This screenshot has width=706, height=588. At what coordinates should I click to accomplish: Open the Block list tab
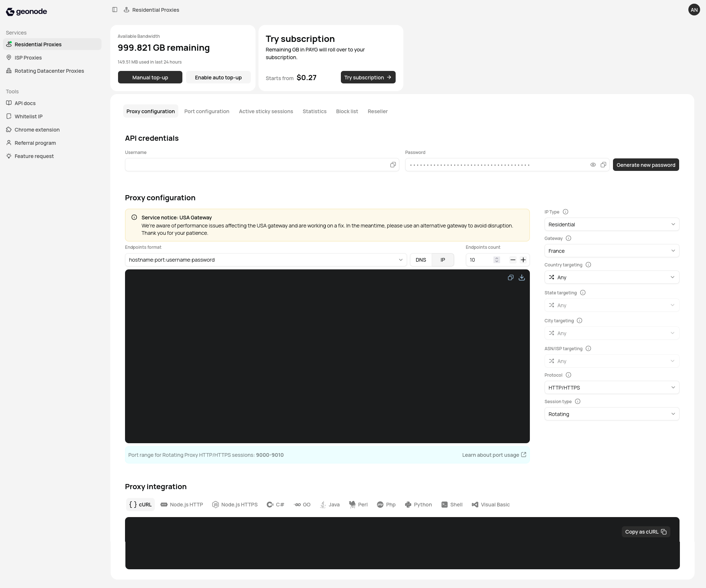point(347,111)
